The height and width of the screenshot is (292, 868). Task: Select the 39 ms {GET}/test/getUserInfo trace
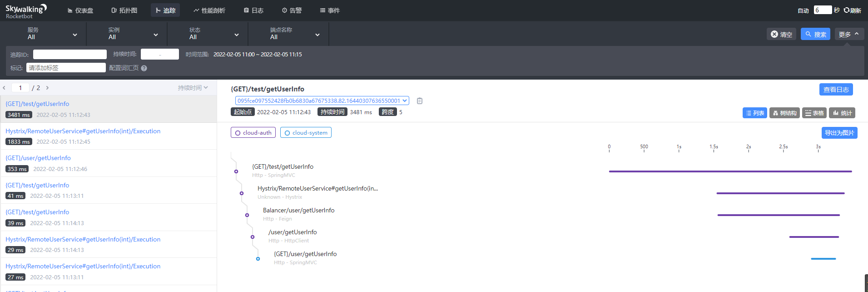tap(108, 217)
